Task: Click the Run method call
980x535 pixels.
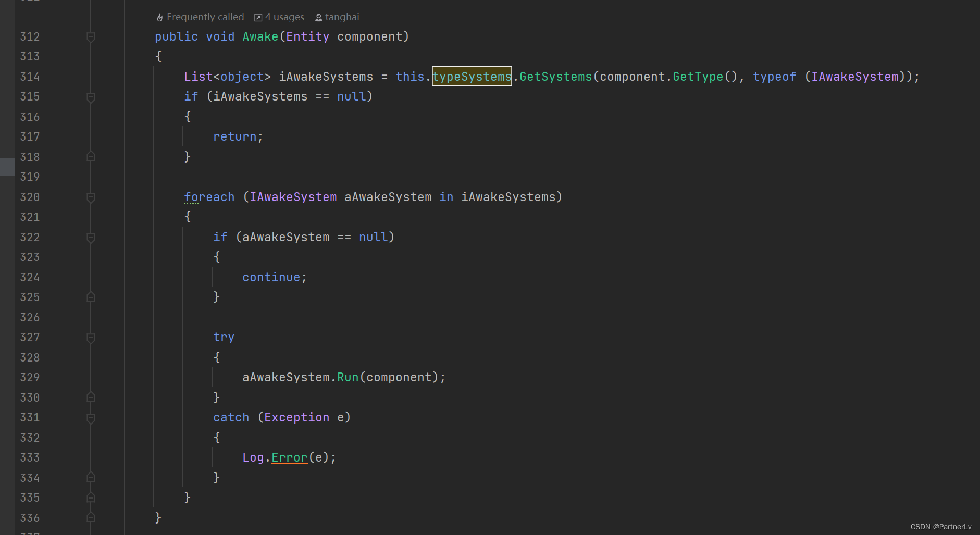Action: (348, 377)
